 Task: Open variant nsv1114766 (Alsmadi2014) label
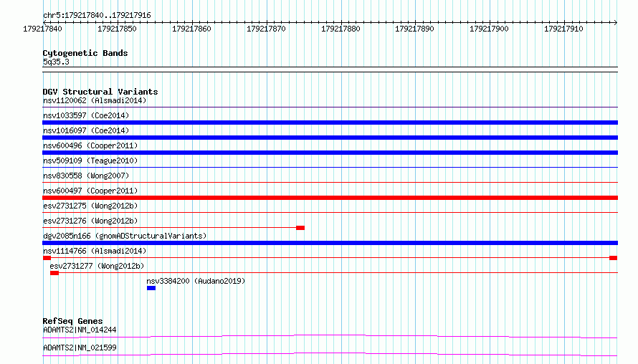95,251
